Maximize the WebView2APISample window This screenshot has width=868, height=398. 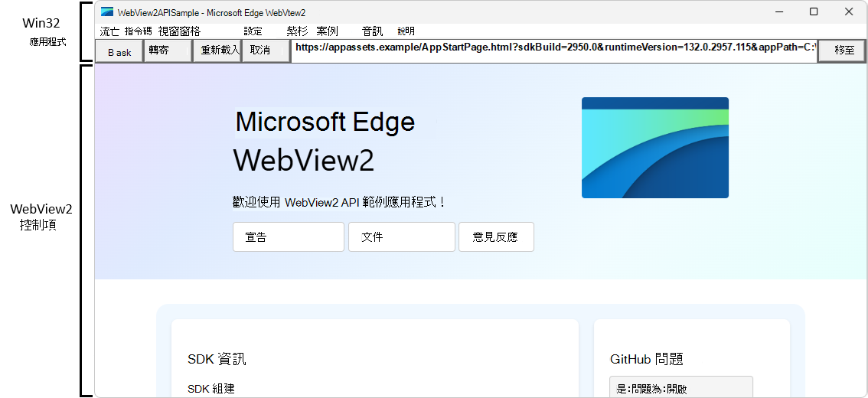(x=814, y=11)
